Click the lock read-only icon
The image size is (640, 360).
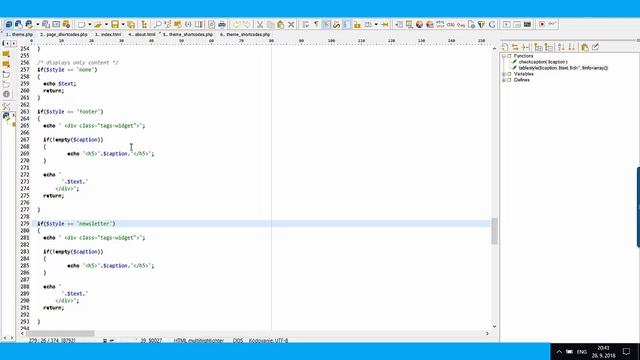pos(357,24)
